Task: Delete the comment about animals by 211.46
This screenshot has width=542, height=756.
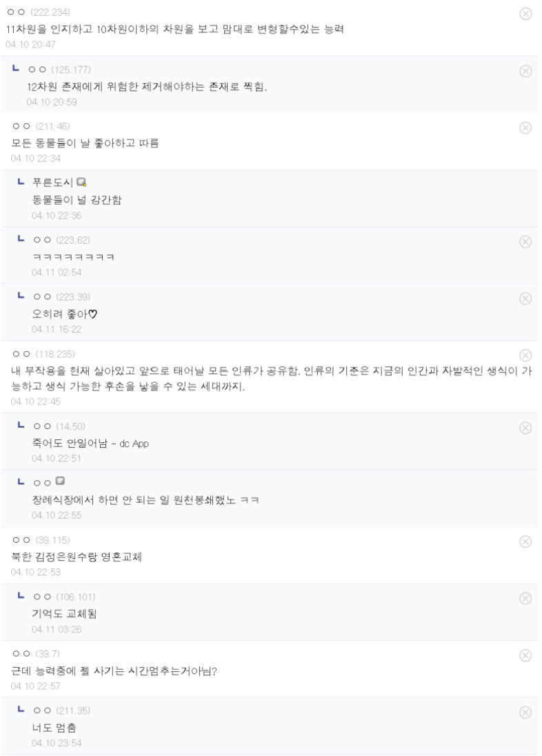Action: 525,128
